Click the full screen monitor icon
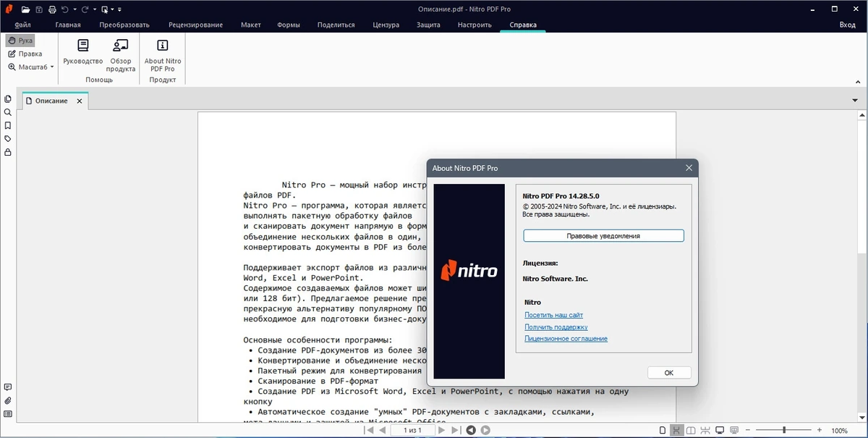 pyautogui.click(x=720, y=431)
